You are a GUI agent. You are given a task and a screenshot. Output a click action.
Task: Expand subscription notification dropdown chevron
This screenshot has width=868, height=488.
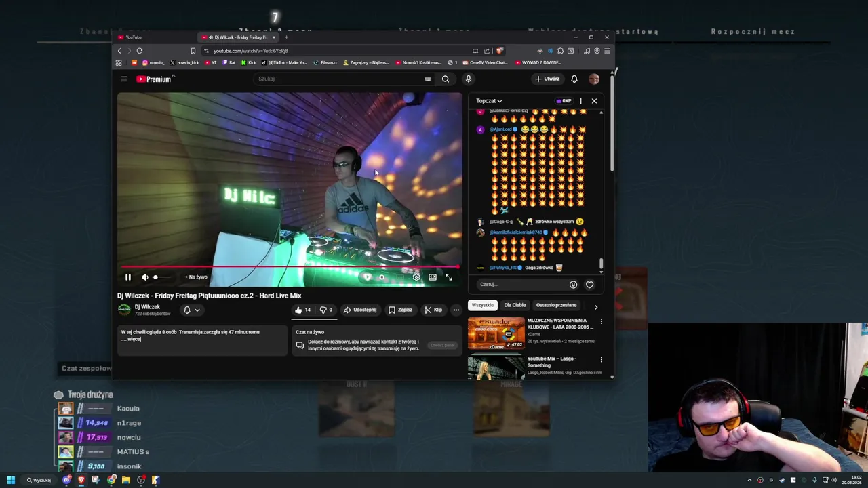tap(197, 310)
